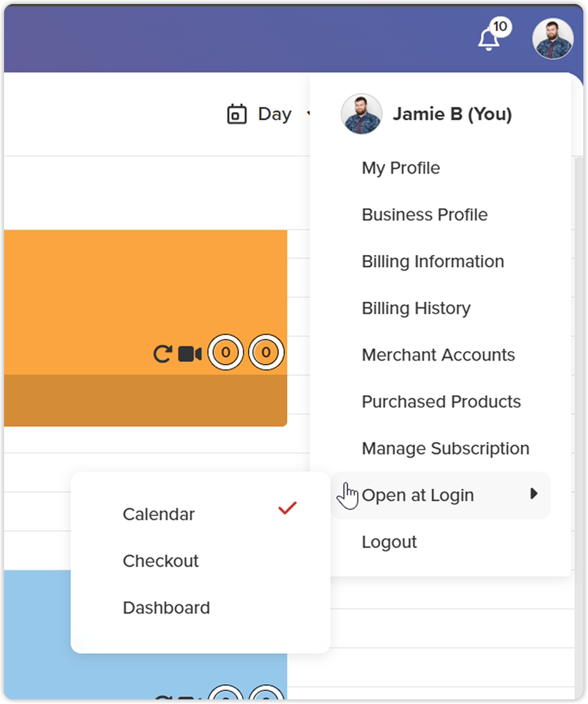The height and width of the screenshot is (704, 588).
Task: Open Business Profile
Action: coord(425,214)
